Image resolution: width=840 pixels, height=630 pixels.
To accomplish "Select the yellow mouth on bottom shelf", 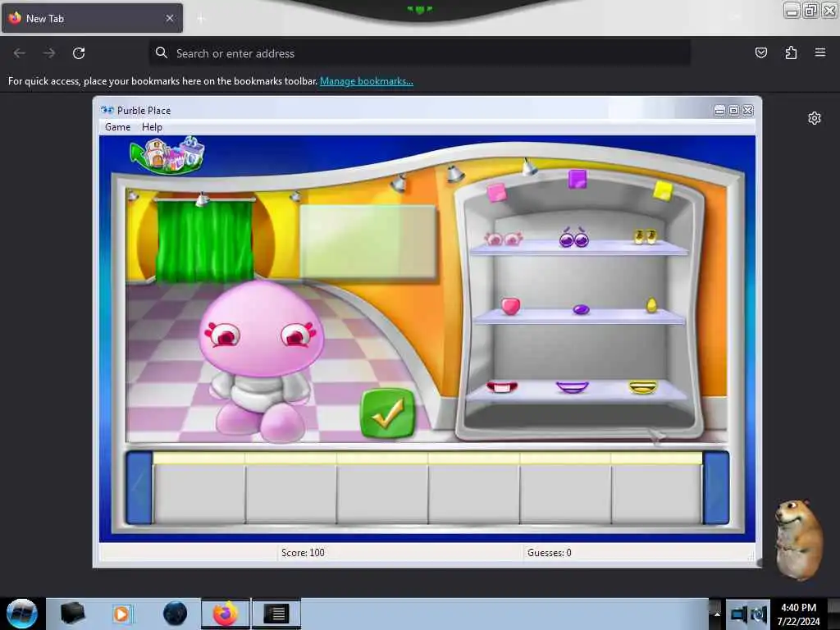I will 643,387.
